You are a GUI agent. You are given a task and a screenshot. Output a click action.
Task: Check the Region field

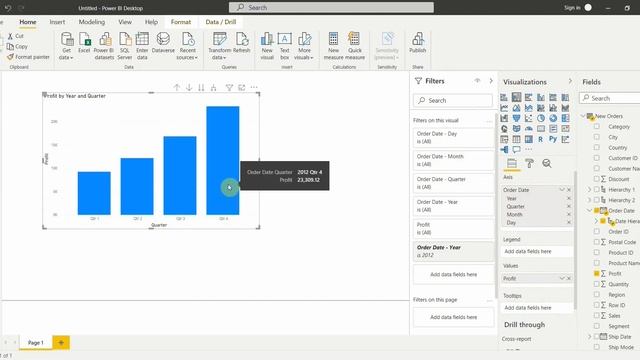(x=597, y=294)
